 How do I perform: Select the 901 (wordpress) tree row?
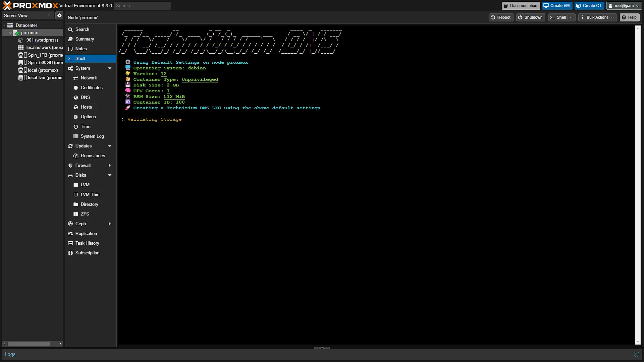pyautogui.click(x=33, y=40)
